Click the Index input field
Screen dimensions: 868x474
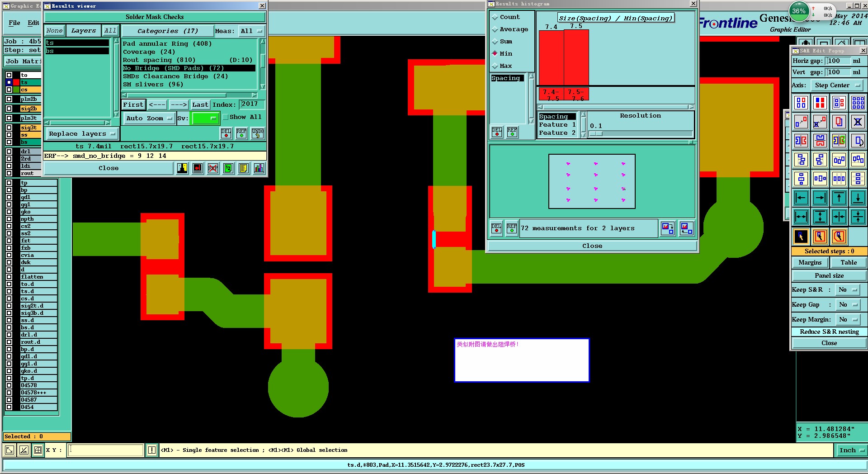pos(252,104)
